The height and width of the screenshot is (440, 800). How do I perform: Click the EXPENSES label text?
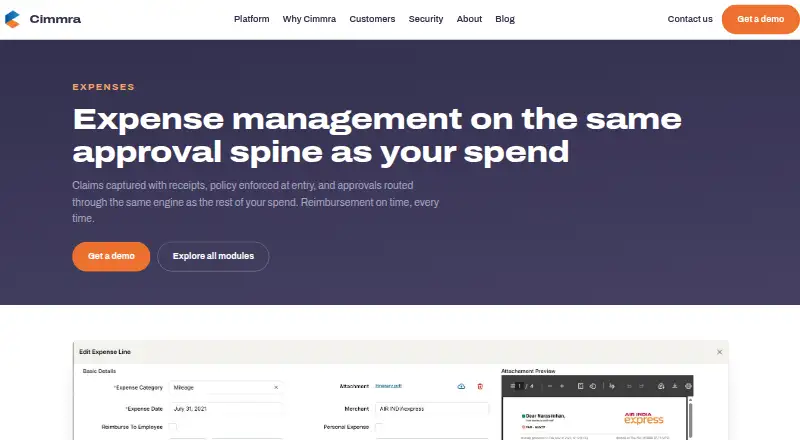click(104, 87)
